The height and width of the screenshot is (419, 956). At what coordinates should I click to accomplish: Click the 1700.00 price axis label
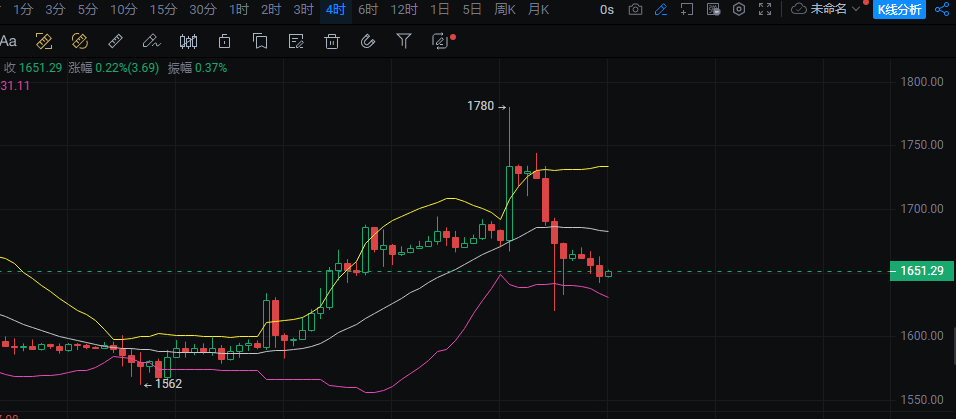point(922,209)
